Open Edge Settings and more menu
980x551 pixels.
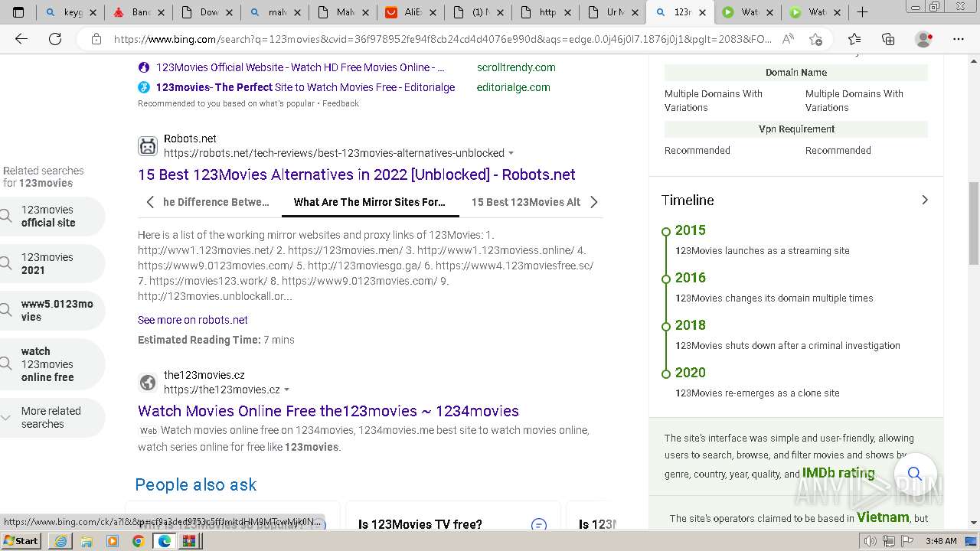pyautogui.click(x=959, y=39)
